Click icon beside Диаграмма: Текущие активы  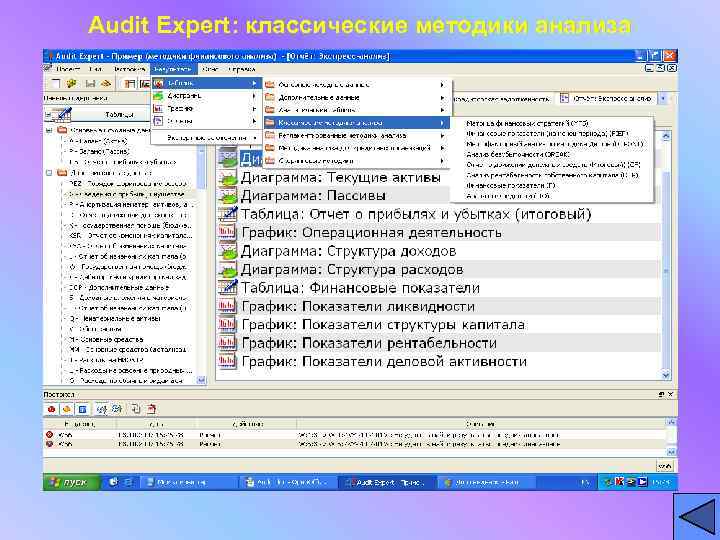(x=228, y=178)
